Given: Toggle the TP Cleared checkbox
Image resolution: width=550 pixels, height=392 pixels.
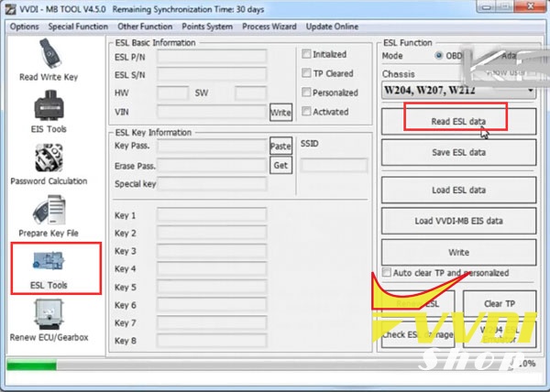Looking at the screenshot, I should point(307,73).
